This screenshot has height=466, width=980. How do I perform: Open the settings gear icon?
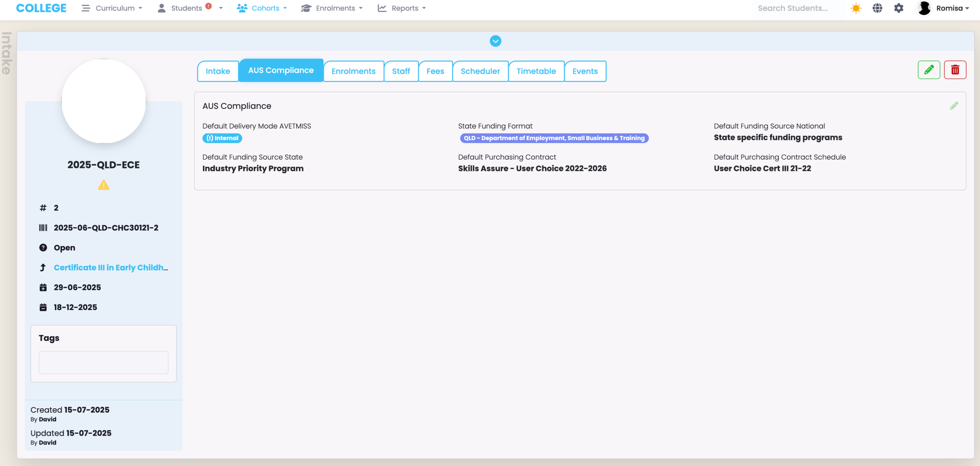coord(898,8)
